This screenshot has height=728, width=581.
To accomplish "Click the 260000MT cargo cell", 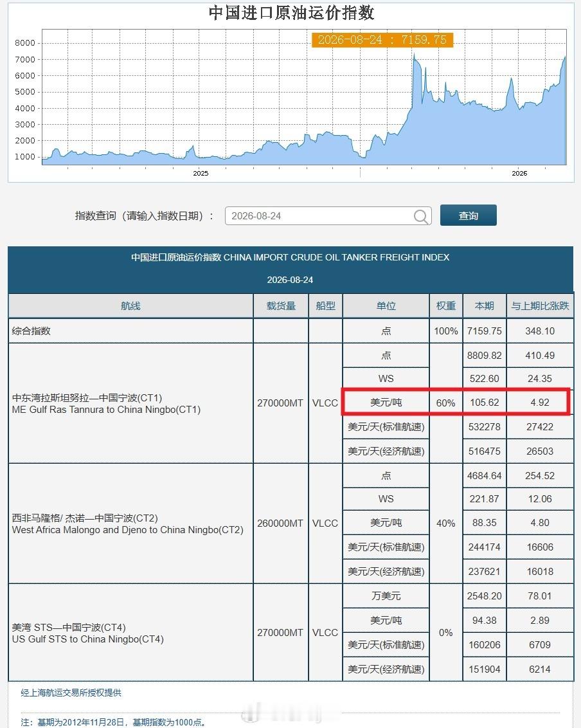I will tap(280, 523).
